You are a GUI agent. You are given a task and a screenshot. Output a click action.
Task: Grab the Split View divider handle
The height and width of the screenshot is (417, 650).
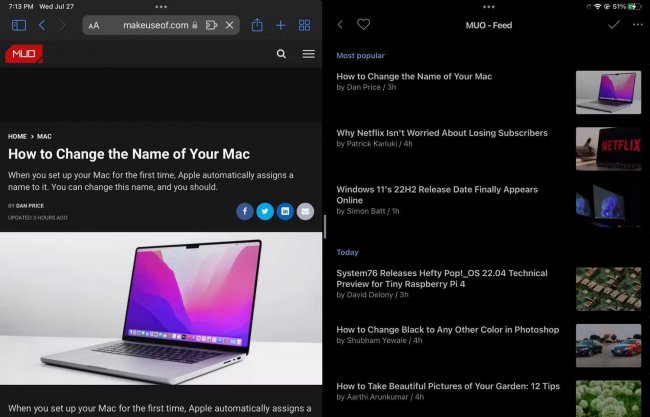coord(325,226)
